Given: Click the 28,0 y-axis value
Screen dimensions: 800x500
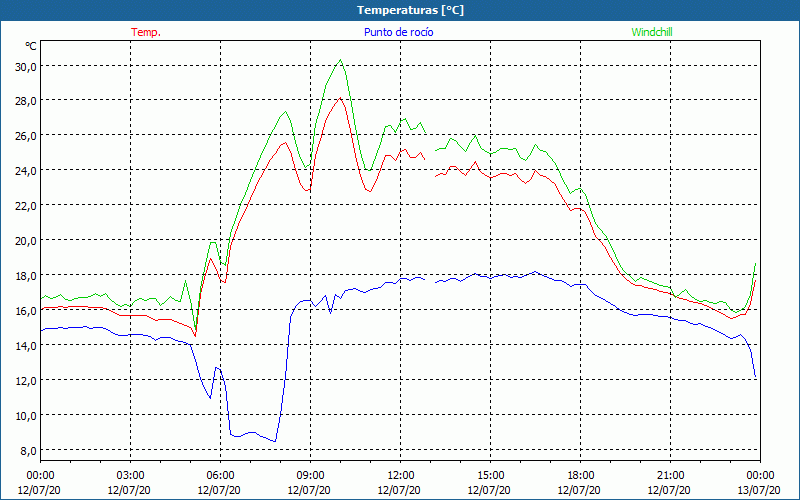Looking at the screenshot, I should 26,101.
